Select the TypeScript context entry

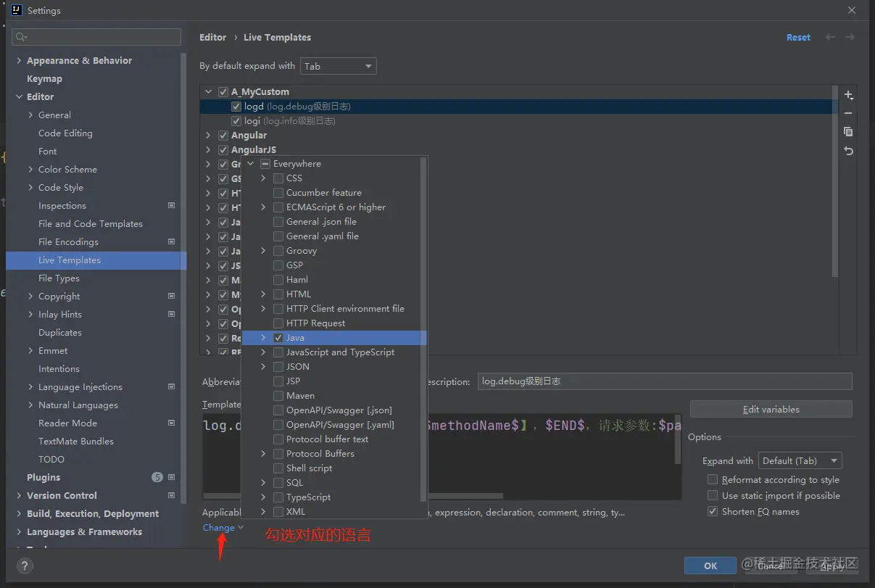308,497
